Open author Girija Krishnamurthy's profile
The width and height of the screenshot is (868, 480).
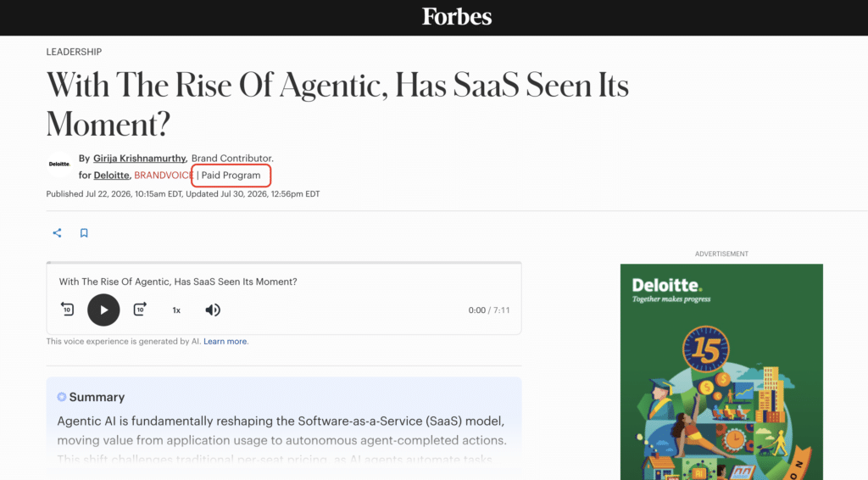140,159
